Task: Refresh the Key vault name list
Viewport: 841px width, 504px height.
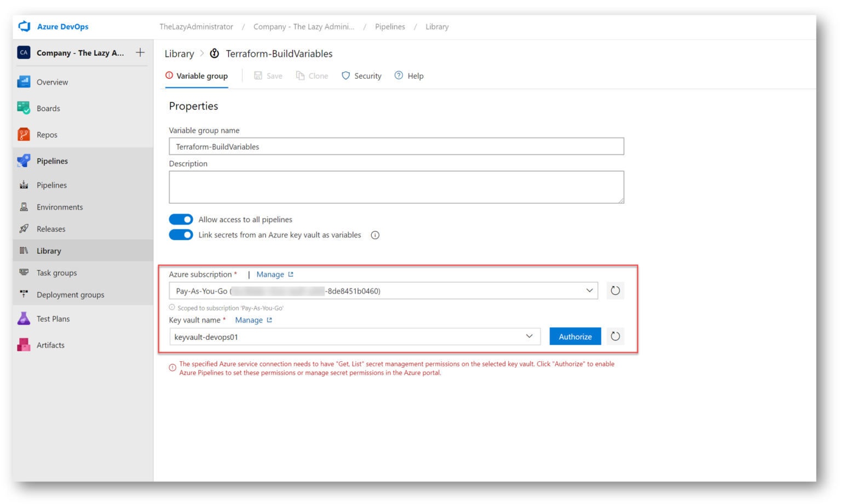Action: tap(615, 337)
